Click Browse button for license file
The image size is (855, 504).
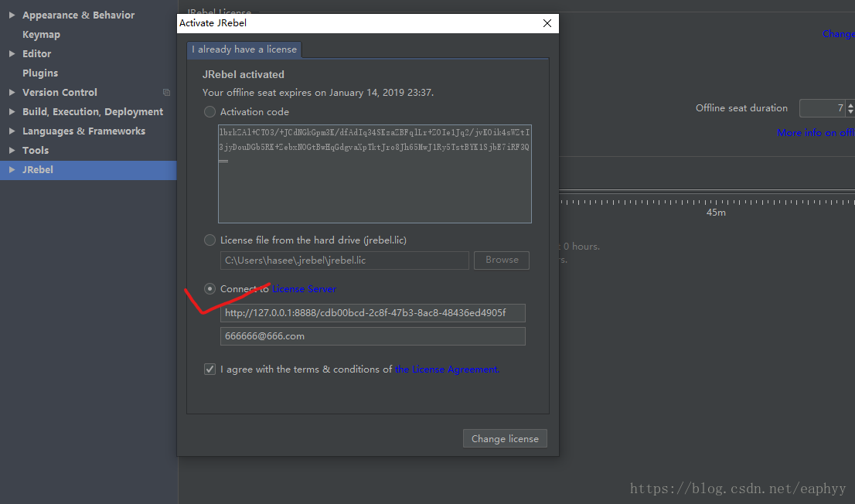coord(502,261)
